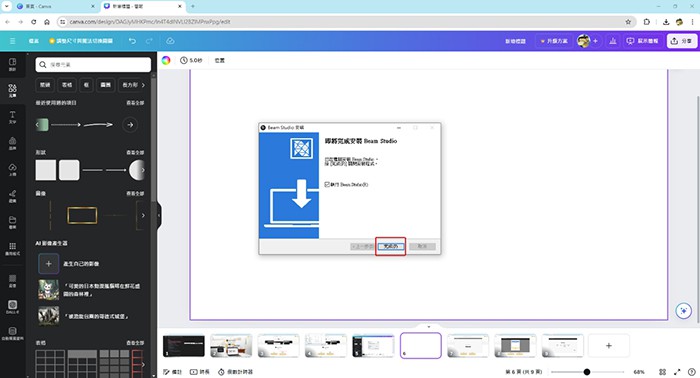Screen dimensions: 700x378
Task: Hide the page thumbnails strip chevron
Action: coord(429,327)
